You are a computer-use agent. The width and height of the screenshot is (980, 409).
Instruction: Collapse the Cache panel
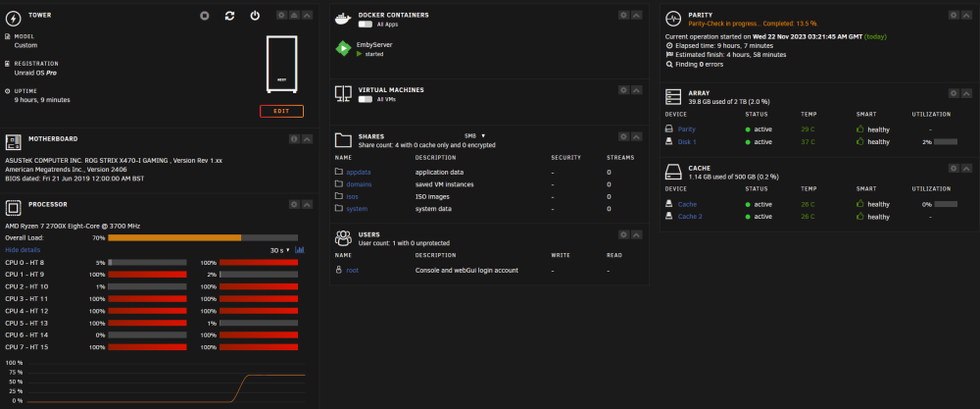pos(967,169)
